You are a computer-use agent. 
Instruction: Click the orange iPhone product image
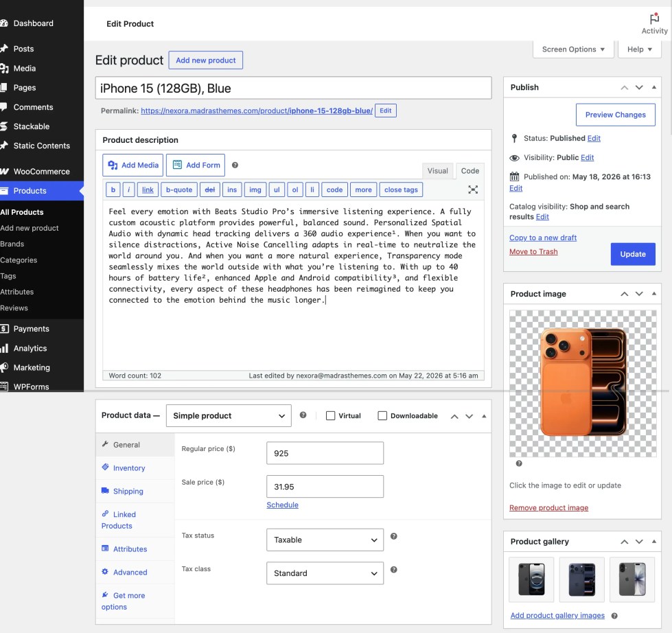pos(583,382)
